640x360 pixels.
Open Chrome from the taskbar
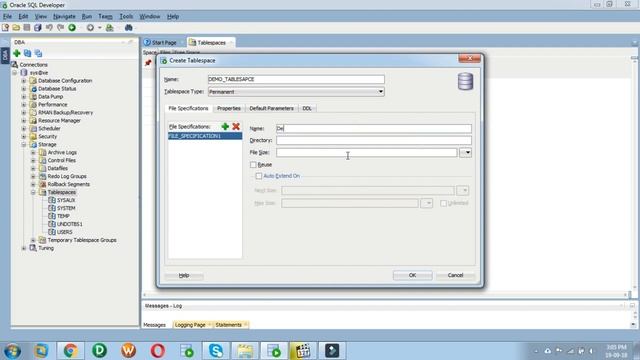(70, 350)
